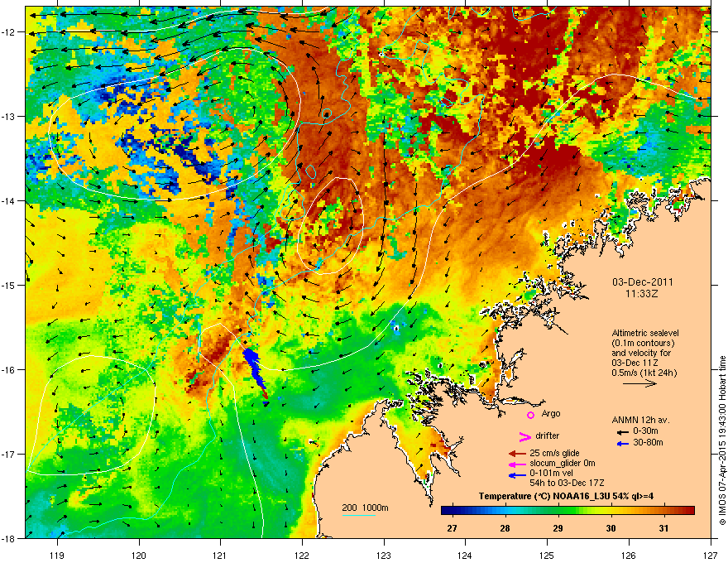Viewport: 728px width, 563px height.
Task: Click the colorbar tick label 31
Action: (664, 528)
